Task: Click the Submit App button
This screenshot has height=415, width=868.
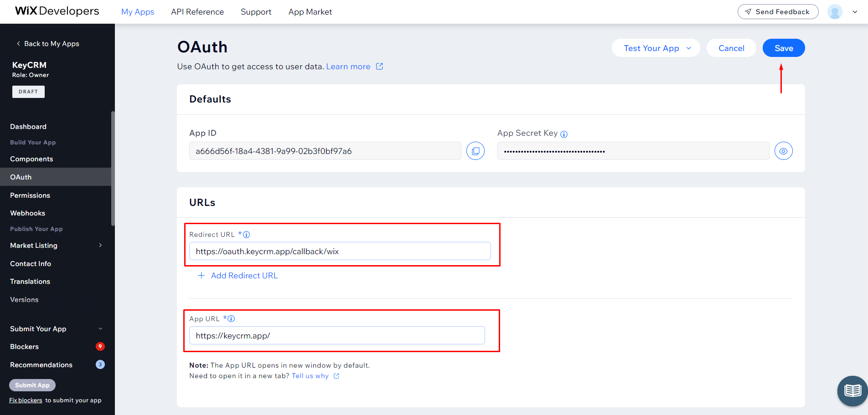Action: pyautogui.click(x=32, y=385)
